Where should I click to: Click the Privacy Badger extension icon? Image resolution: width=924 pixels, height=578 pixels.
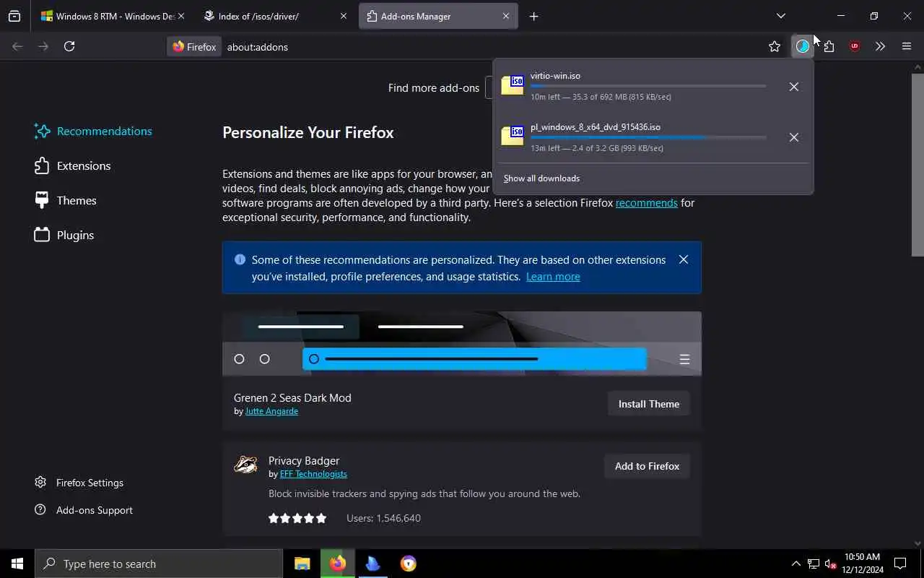point(245,465)
